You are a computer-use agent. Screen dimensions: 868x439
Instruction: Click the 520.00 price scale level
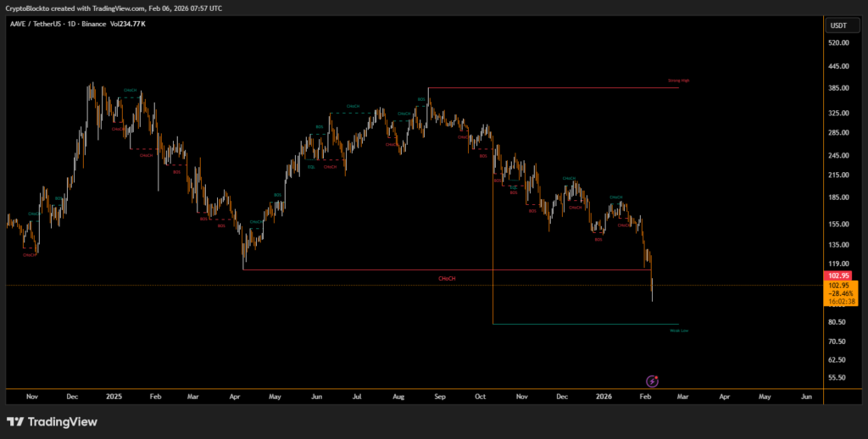tap(838, 42)
